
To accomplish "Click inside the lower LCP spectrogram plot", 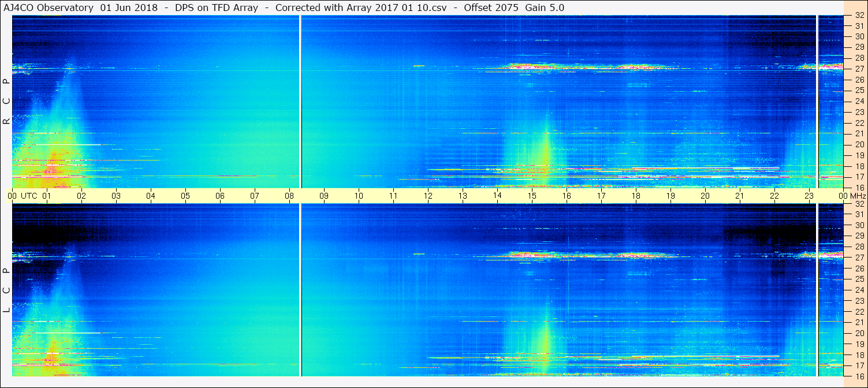I will tap(427, 290).
